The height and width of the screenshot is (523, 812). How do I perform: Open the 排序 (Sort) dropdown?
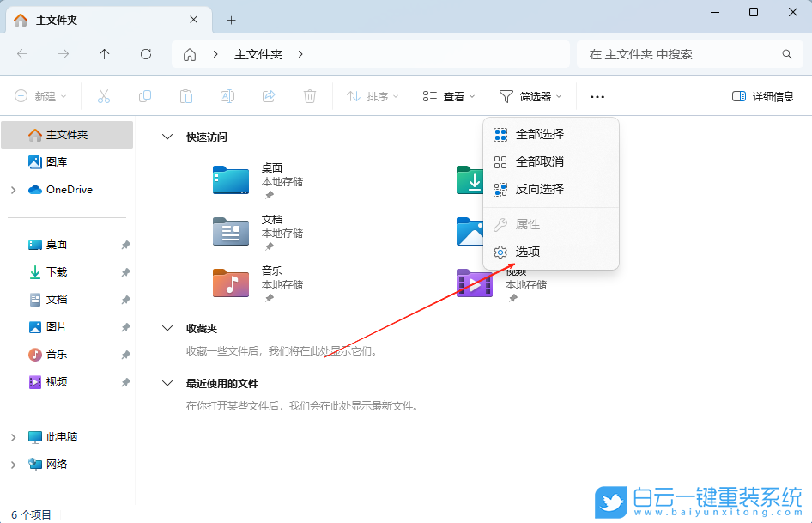(371, 96)
